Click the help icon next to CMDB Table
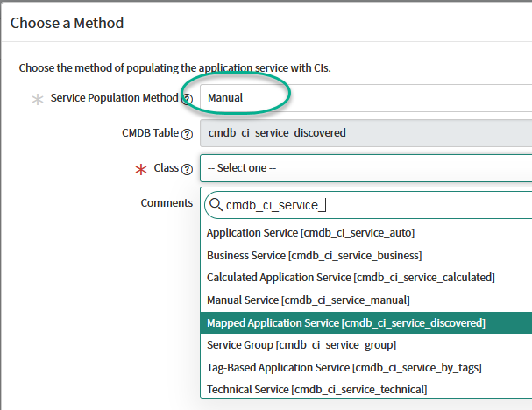The image size is (532, 410). coord(187,133)
